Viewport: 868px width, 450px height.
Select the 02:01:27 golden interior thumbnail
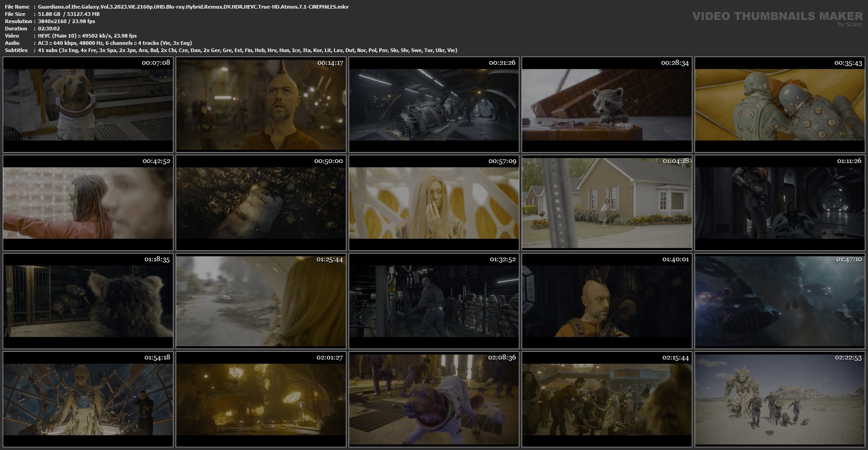tap(261, 399)
